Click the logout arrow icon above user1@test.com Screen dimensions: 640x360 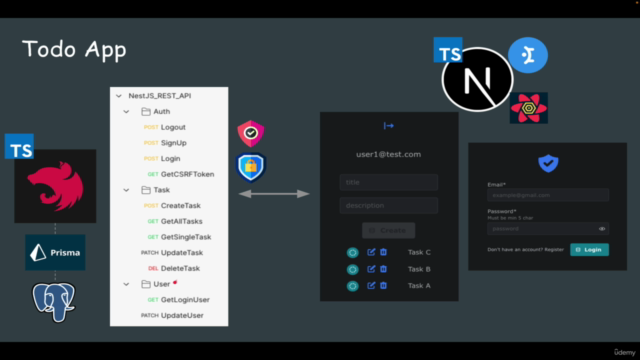coord(389,126)
